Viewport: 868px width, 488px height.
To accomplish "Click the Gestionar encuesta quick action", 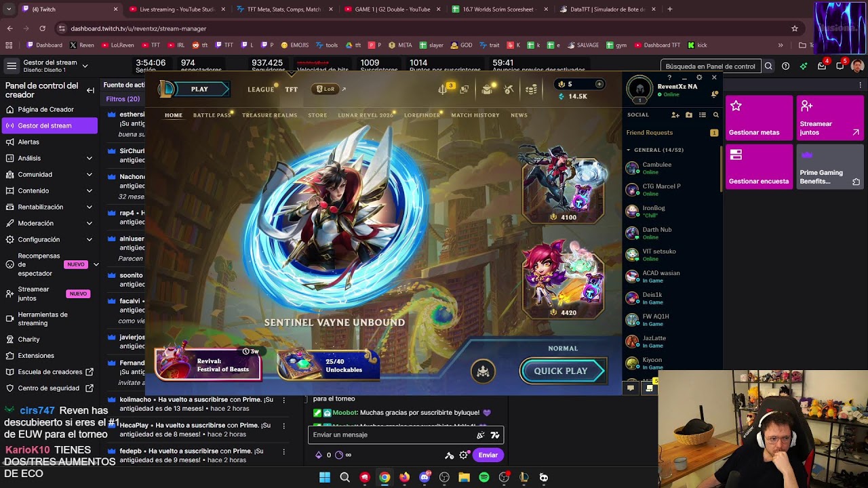I will point(759,166).
